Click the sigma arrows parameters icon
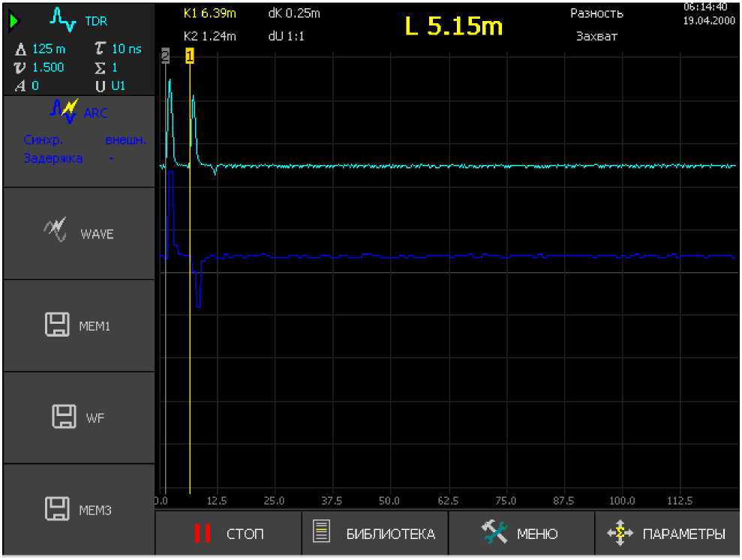The image size is (742, 560). [620, 532]
